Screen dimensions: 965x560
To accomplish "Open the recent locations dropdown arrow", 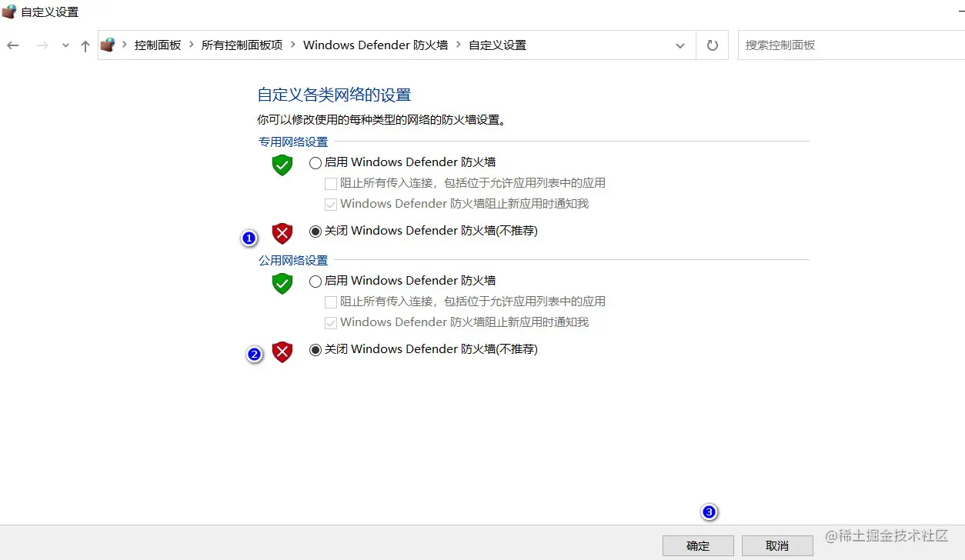I will click(65, 46).
